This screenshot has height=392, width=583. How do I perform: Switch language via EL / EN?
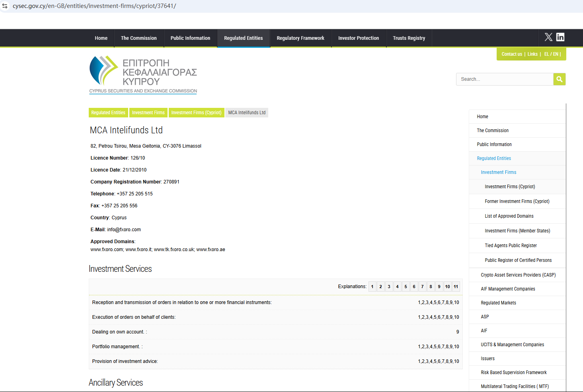click(x=551, y=54)
